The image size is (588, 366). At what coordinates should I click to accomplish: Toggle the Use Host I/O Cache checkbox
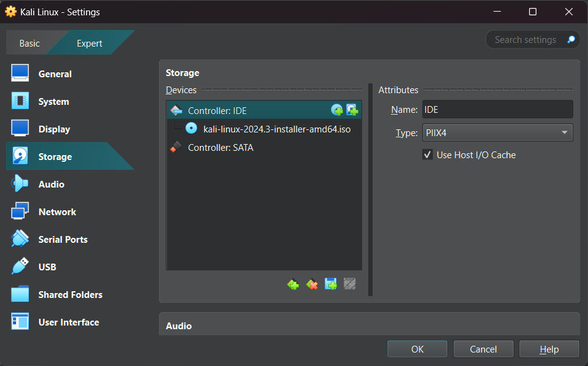pos(427,154)
